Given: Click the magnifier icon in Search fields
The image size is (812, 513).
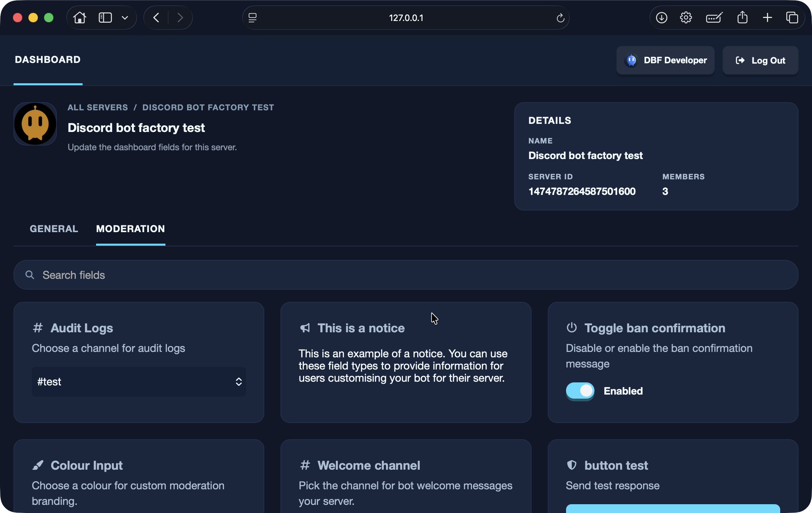Looking at the screenshot, I should [x=30, y=275].
